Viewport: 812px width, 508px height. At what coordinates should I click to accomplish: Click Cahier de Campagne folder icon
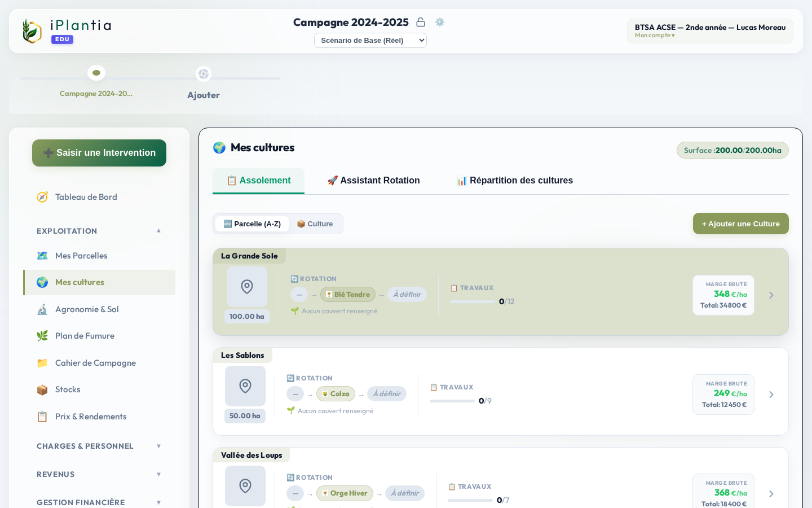[x=42, y=363]
